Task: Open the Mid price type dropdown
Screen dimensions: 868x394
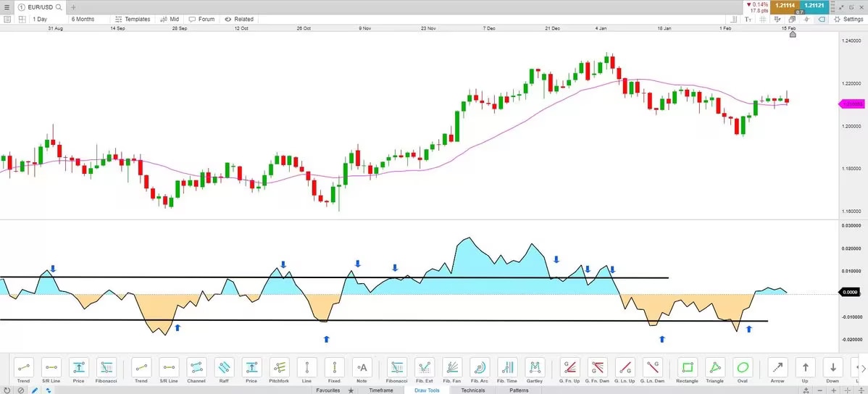Action: 170,19
